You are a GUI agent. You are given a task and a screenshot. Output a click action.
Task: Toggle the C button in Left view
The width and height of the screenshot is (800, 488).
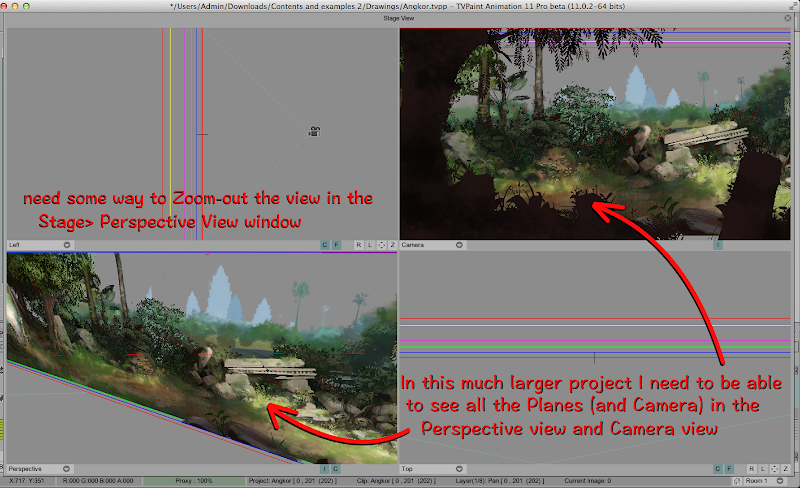324,245
